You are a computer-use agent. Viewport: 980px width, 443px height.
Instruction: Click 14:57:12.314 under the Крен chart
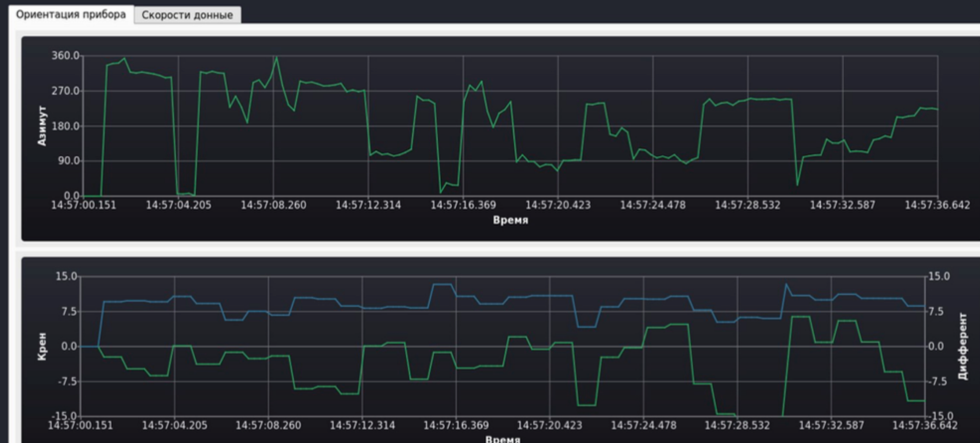pyautogui.click(x=362, y=426)
